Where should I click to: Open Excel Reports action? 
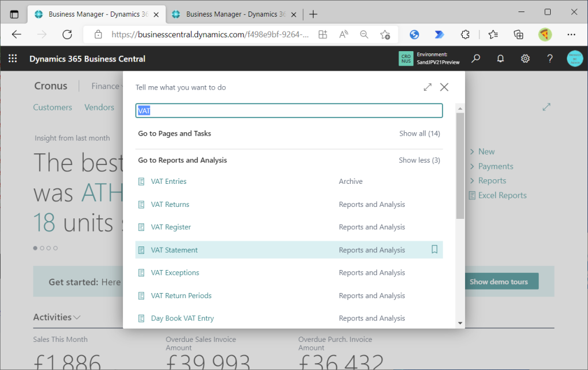tap(498, 195)
